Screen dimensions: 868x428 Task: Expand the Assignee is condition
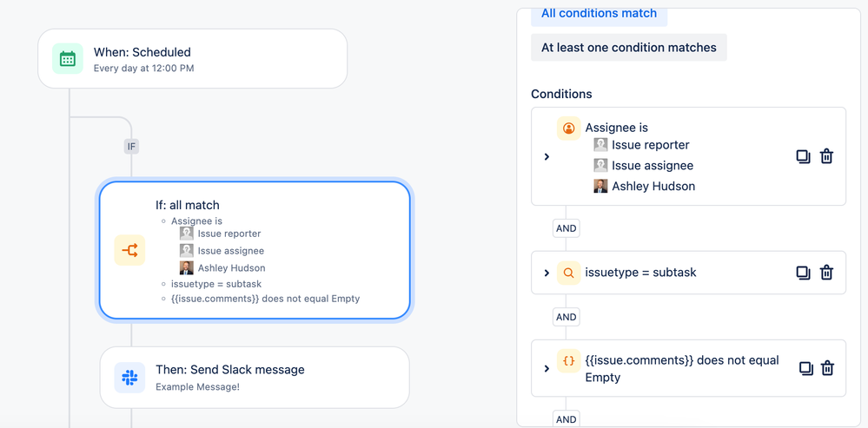547,157
